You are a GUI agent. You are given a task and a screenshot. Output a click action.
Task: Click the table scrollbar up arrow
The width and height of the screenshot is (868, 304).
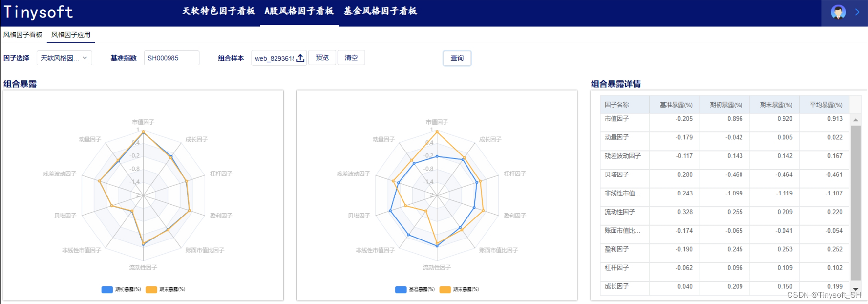point(856,120)
